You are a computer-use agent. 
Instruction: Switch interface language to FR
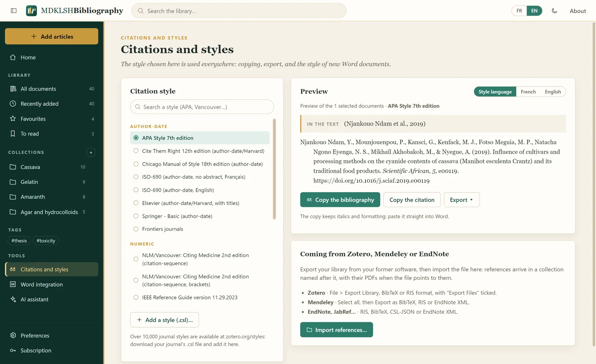(x=519, y=11)
